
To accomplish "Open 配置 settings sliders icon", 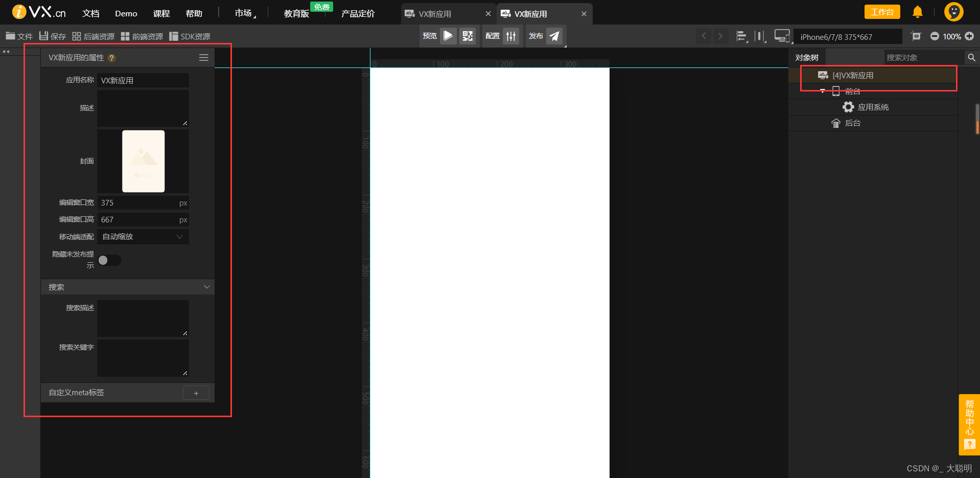I will 511,36.
